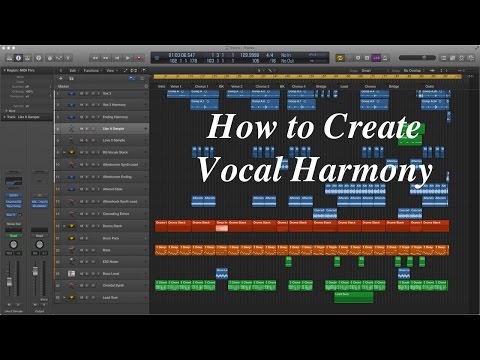Open the Browsers icon at far right

(x=471, y=58)
